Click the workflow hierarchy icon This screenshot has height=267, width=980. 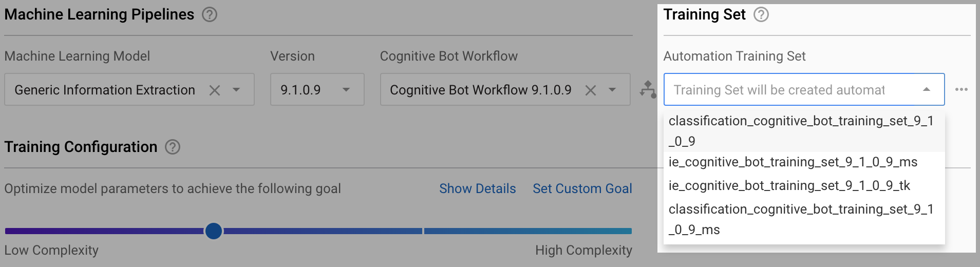(648, 89)
